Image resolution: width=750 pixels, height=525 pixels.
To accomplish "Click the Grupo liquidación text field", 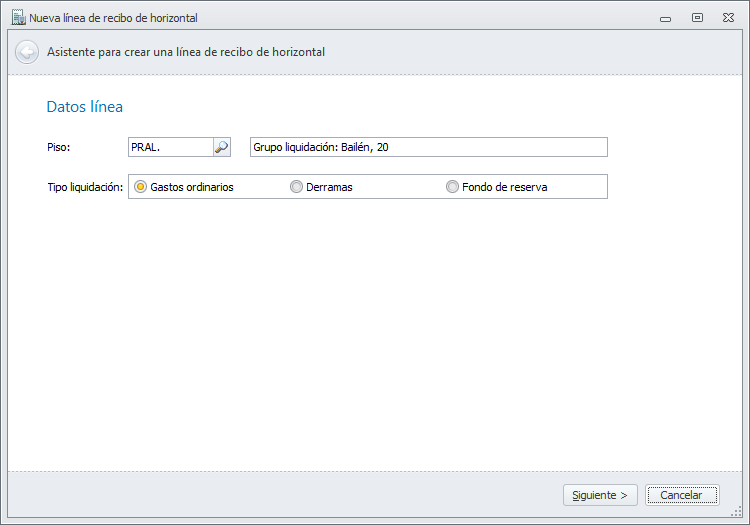I will pyautogui.click(x=428, y=147).
